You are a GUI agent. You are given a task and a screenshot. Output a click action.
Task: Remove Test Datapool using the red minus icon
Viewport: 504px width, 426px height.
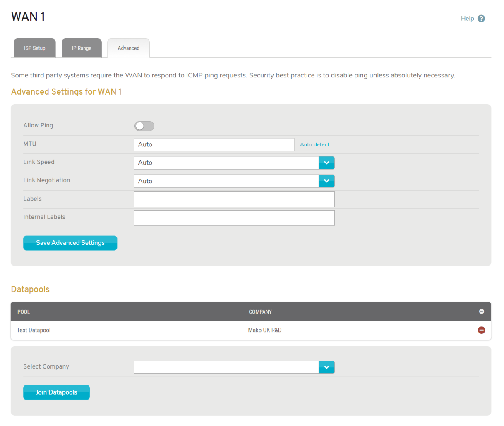coord(481,330)
